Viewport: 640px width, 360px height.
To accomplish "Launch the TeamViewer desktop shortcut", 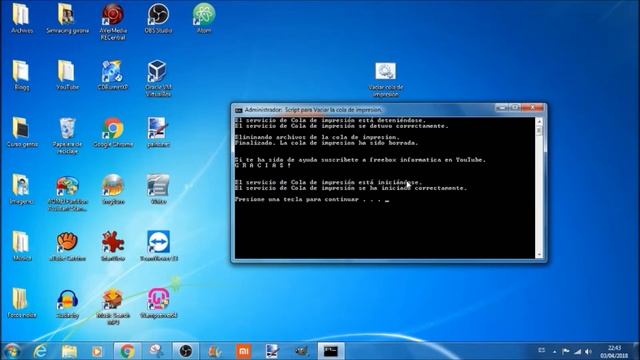I will [159, 246].
